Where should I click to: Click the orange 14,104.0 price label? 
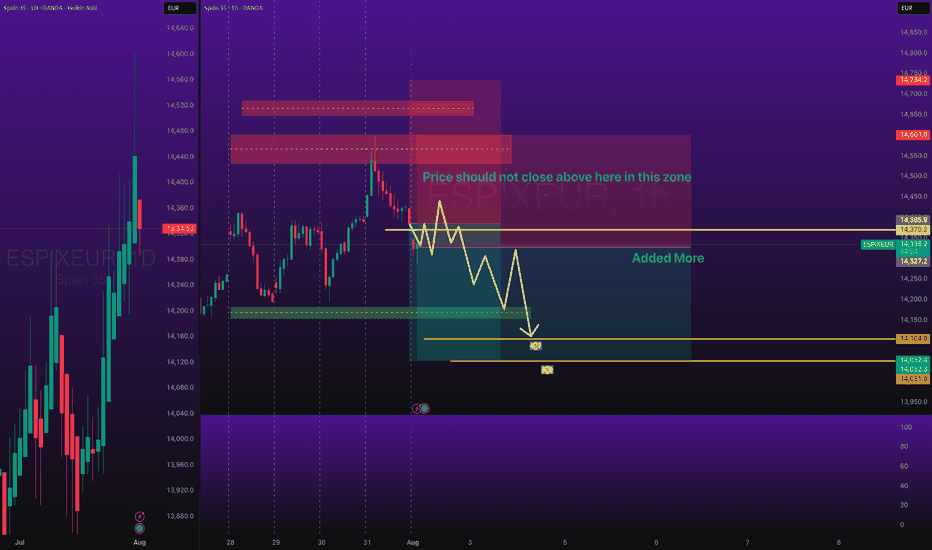(x=913, y=338)
